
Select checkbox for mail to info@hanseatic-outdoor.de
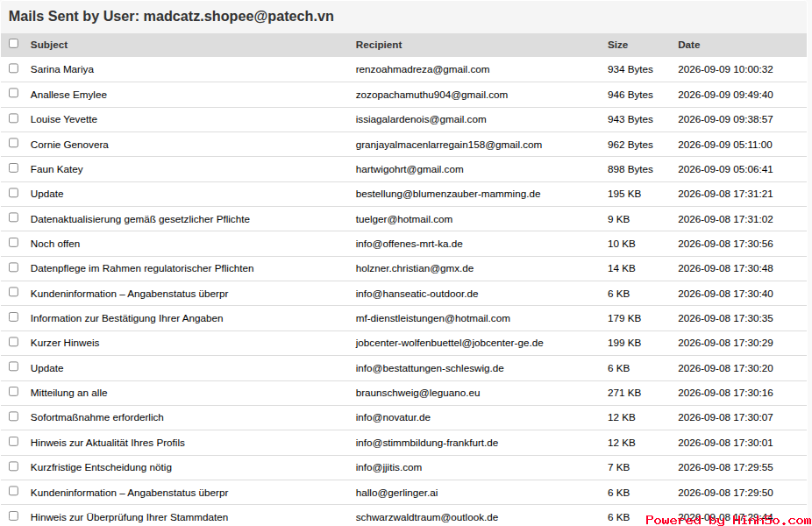click(x=13, y=293)
